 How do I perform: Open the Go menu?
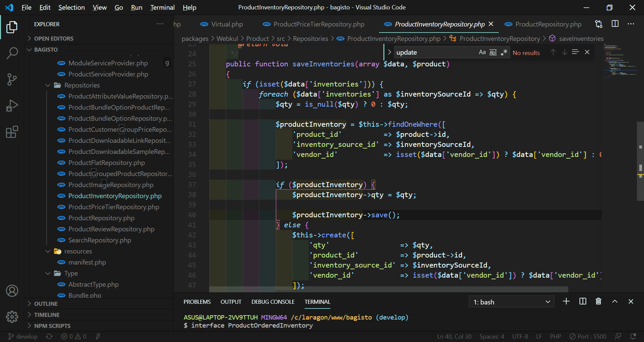pos(119,7)
